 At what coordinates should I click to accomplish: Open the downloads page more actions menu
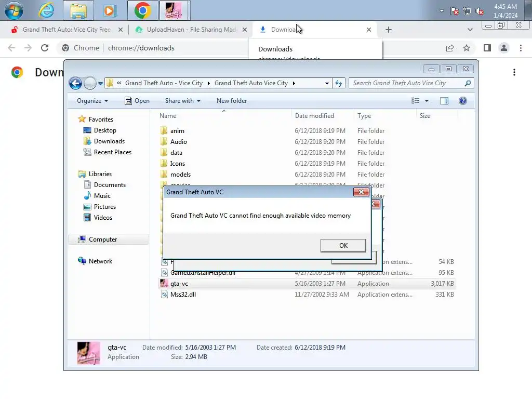pyautogui.click(x=514, y=72)
